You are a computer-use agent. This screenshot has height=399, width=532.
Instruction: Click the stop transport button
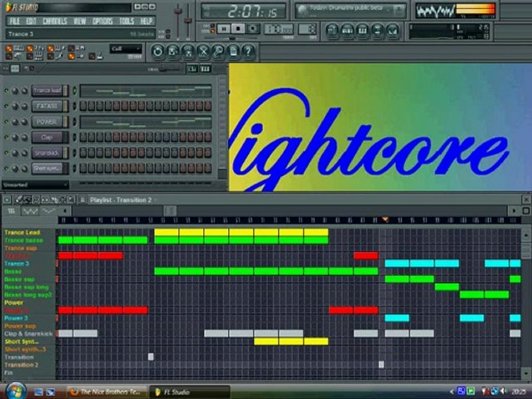[238, 29]
